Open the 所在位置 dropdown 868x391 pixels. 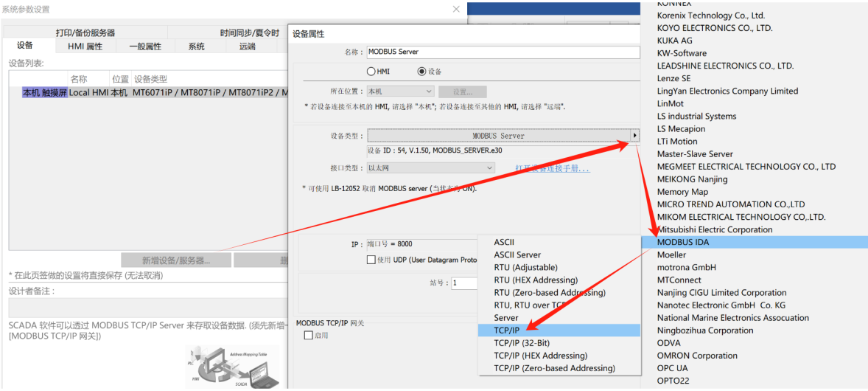(401, 91)
